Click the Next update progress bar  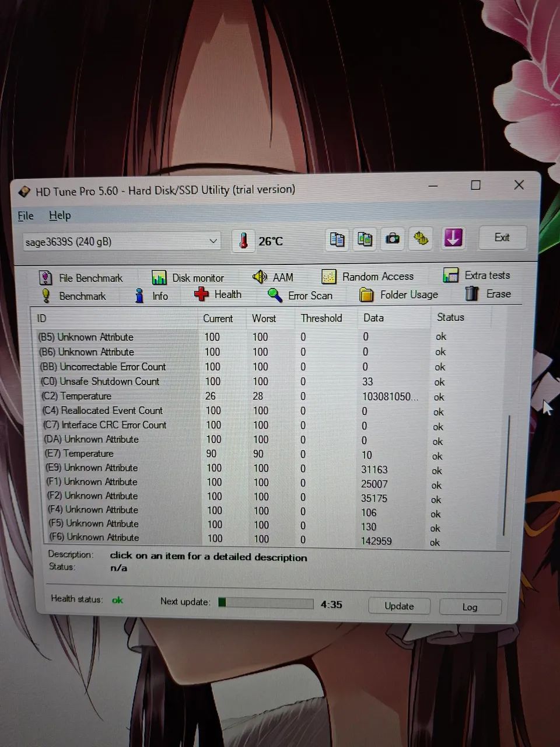[265, 603]
